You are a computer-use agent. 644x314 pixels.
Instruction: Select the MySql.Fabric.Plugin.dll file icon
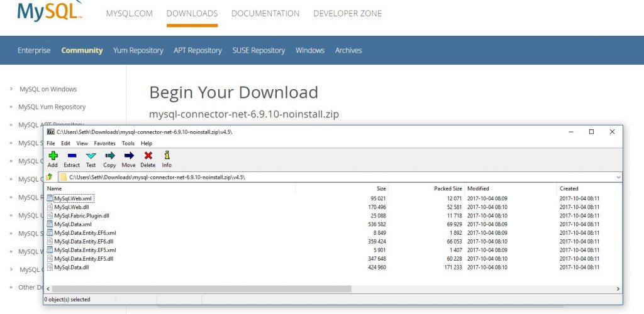coord(50,215)
